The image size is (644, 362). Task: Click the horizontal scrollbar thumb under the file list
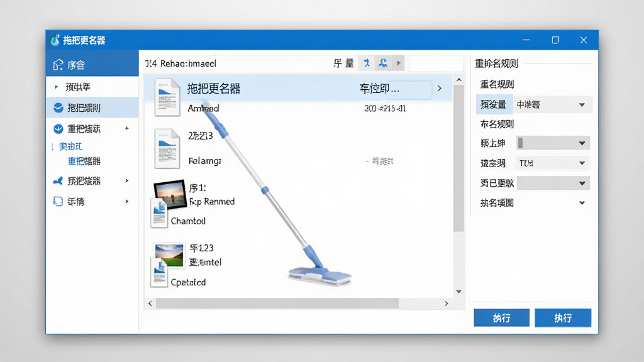point(277,304)
